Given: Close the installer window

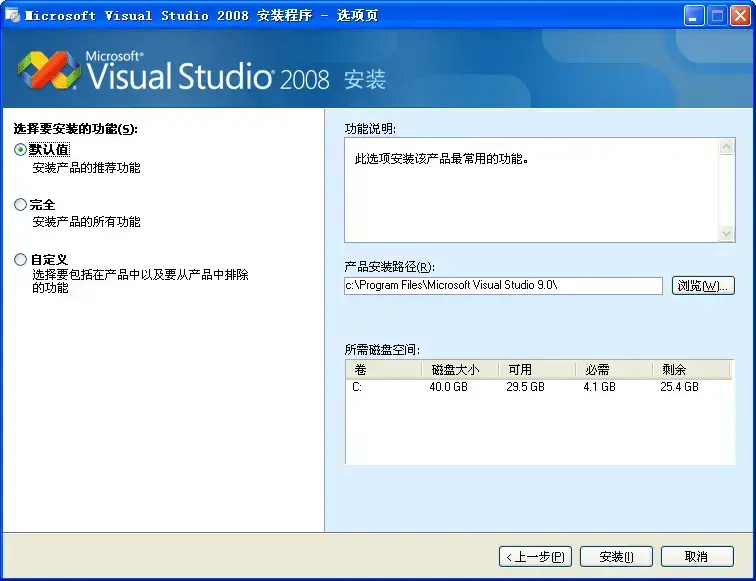Looking at the screenshot, I should point(740,15).
